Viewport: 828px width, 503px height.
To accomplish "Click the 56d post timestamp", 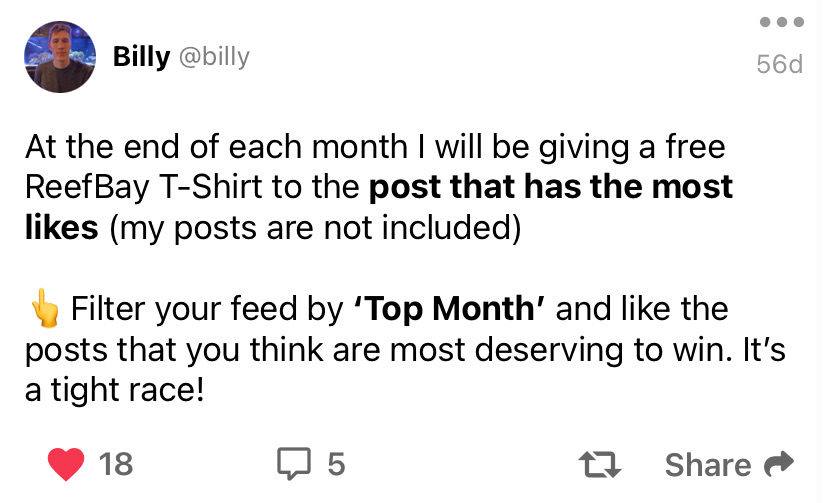I will point(779,64).
